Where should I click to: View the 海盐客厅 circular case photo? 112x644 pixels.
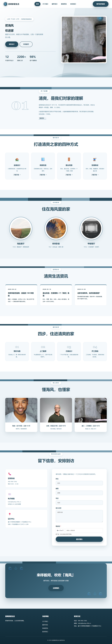coord(21,228)
